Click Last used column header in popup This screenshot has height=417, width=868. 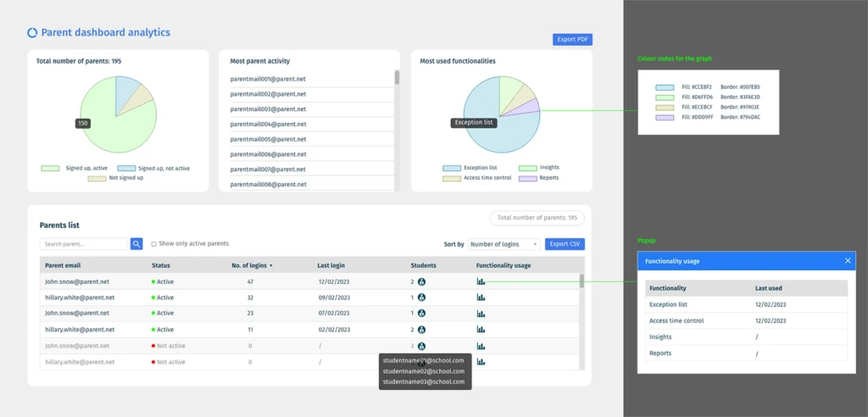click(768, 288)
